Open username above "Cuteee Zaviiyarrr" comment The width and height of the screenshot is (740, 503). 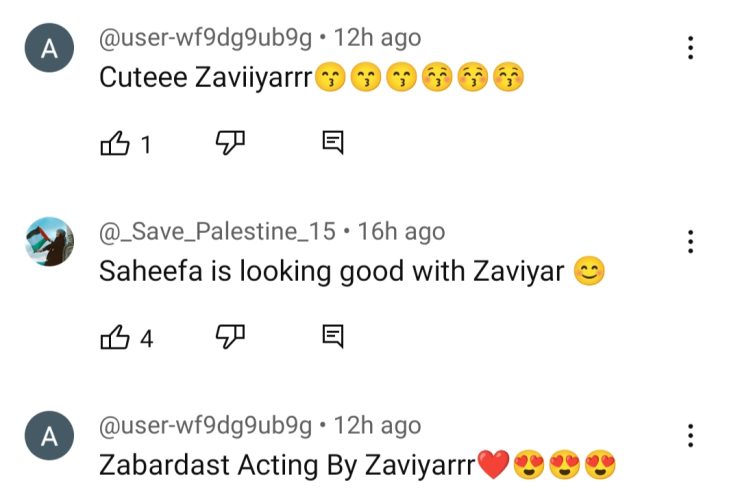[205, 38]
